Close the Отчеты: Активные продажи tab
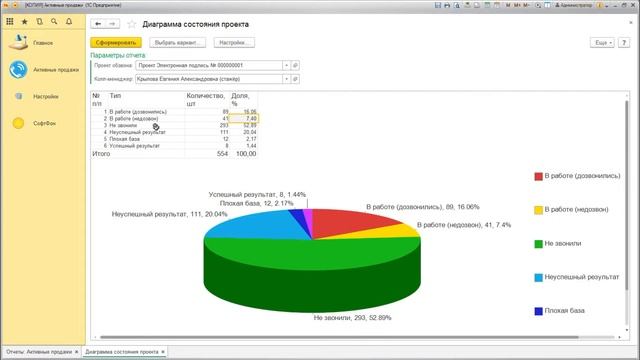This screenshot has height=360, width=640. (77, 352)
